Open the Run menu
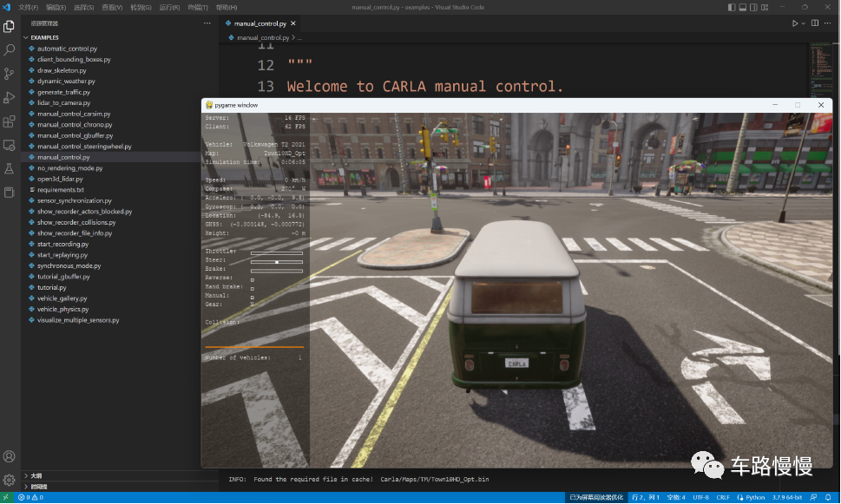841x504 pixels. pos(169,8)
